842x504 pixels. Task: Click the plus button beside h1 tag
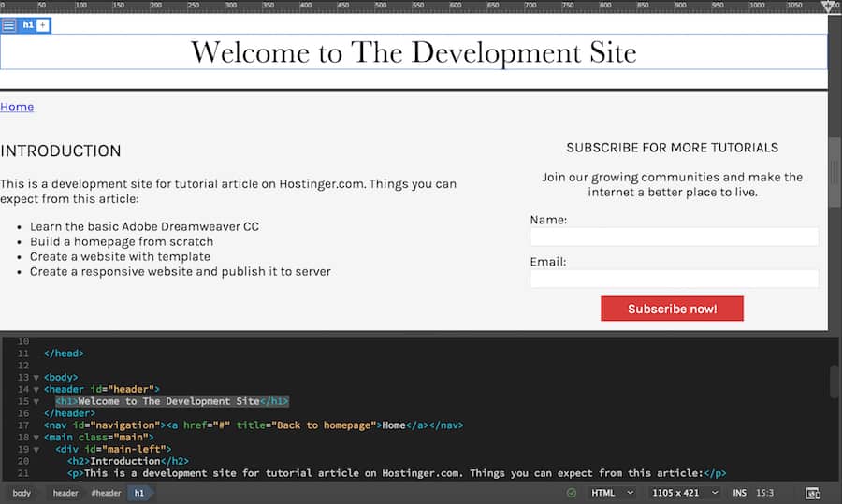pos(43,25)
